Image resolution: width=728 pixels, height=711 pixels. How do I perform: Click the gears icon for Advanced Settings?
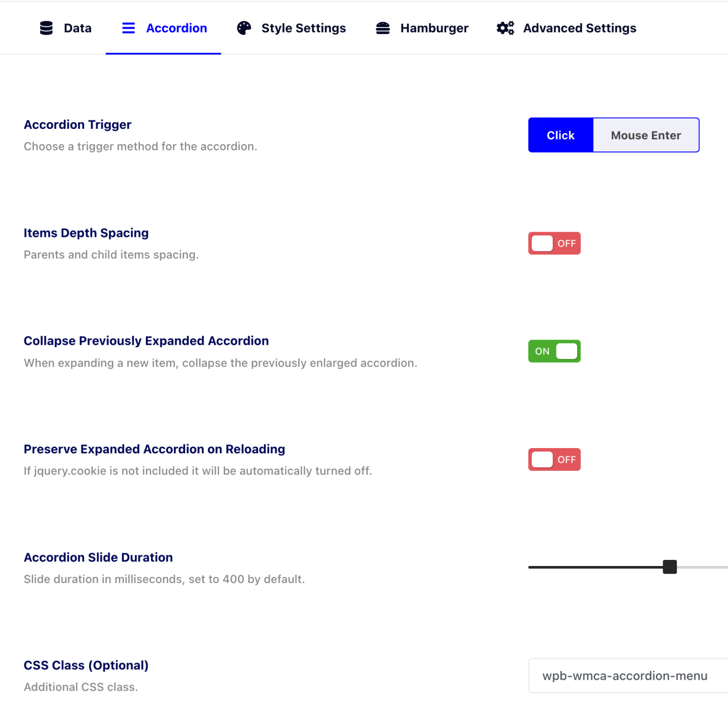tap(505, 28)
